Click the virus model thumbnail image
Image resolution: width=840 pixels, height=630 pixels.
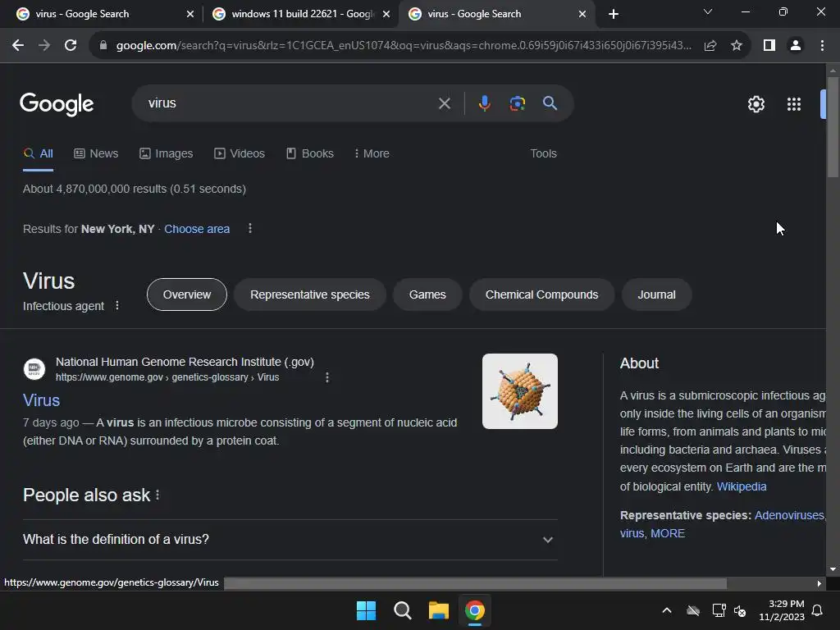pos(519,391)
